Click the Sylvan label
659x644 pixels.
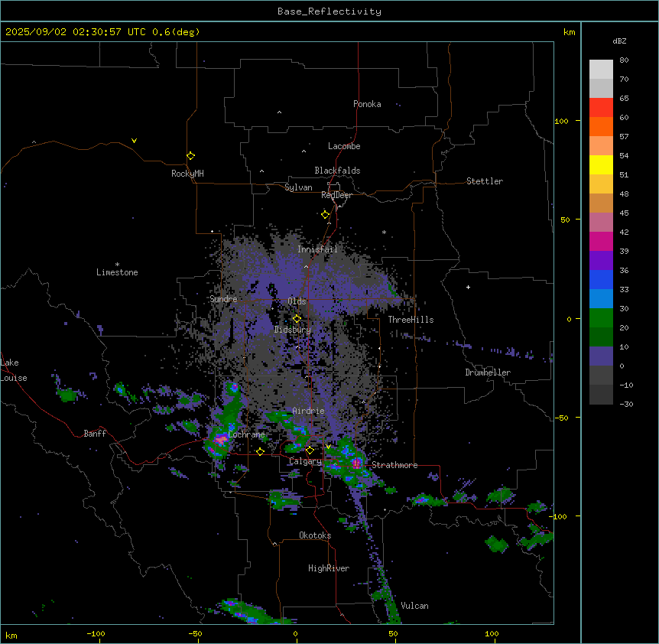[298, 187]
